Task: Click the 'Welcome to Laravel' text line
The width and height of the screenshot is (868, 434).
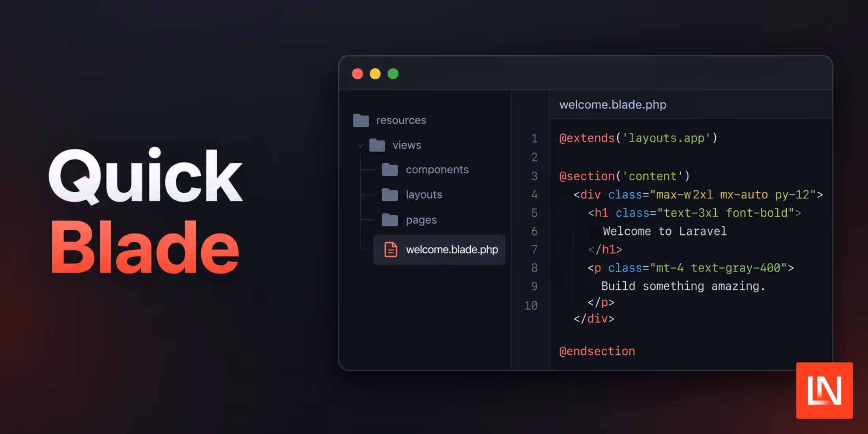Action: [x=665, y=231]
